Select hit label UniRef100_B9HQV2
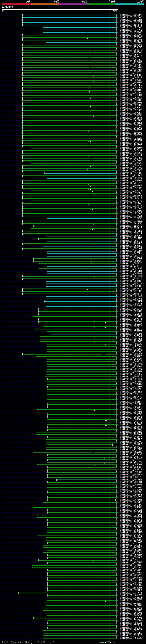Image resolution: width=146 pixels, height=644 pixels. 131,45
